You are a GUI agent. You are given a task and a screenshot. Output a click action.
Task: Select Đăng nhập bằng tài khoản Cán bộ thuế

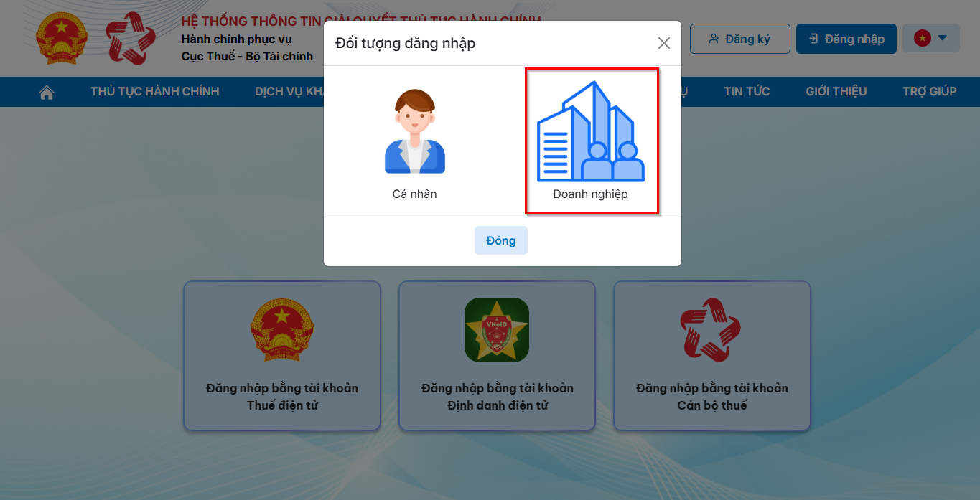711,356
